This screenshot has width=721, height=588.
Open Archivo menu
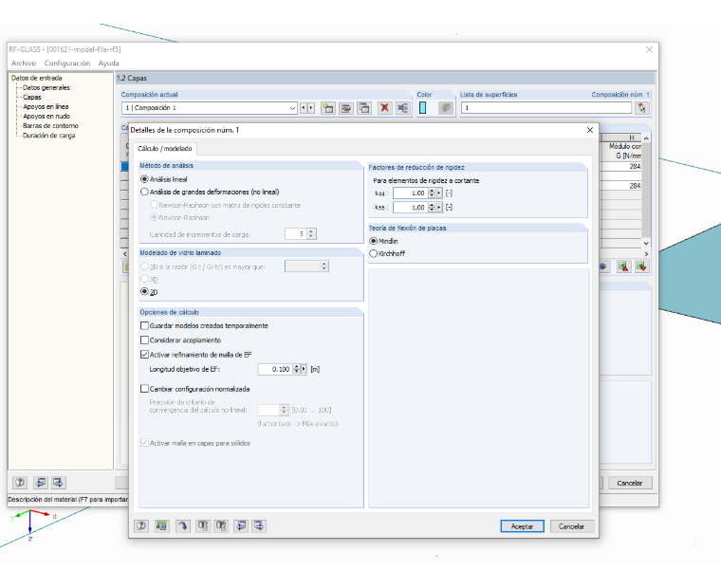24,63
